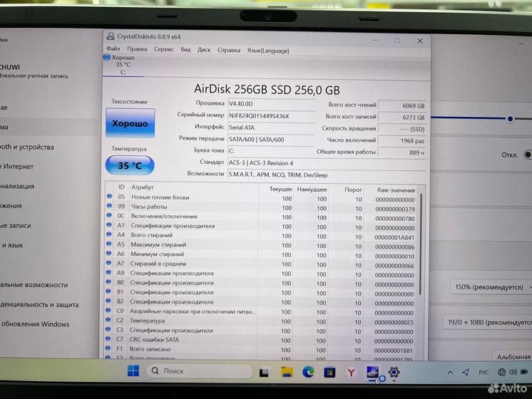
Task: Open the Справка menu
Action: tap(229, 50)
